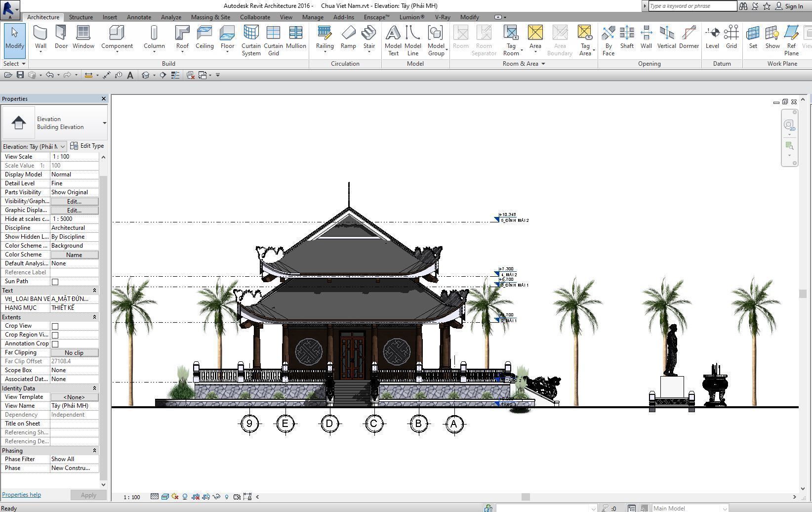Click the drawing area horizontal scrollbar thumb
This screenshot has height=512, width=812.
[x=526, y=497]
